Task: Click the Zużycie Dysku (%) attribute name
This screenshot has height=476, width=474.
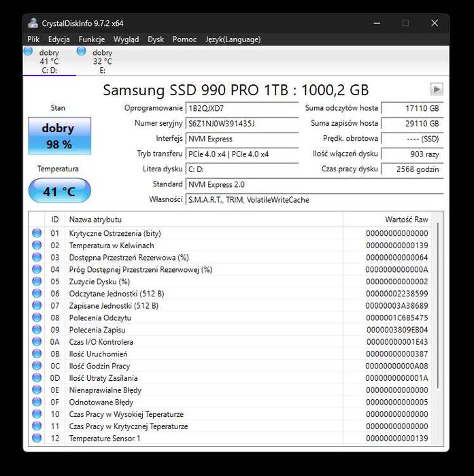Action: click(99, 282)
